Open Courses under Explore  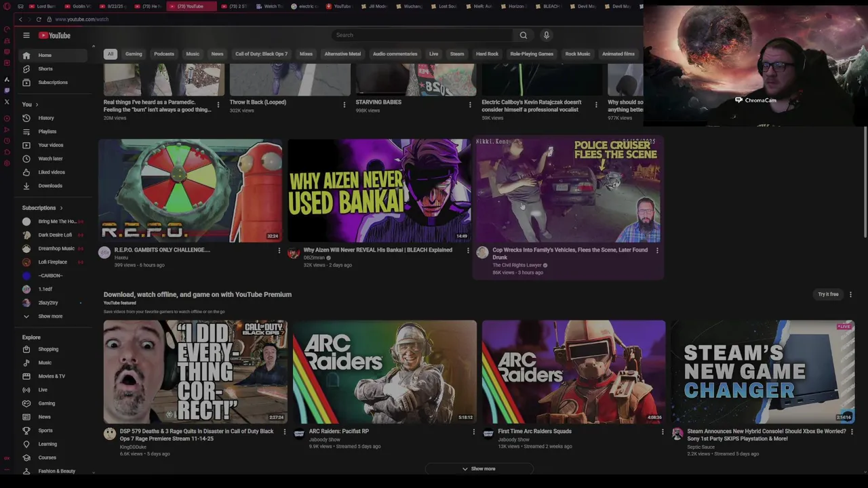coord(52,457)
